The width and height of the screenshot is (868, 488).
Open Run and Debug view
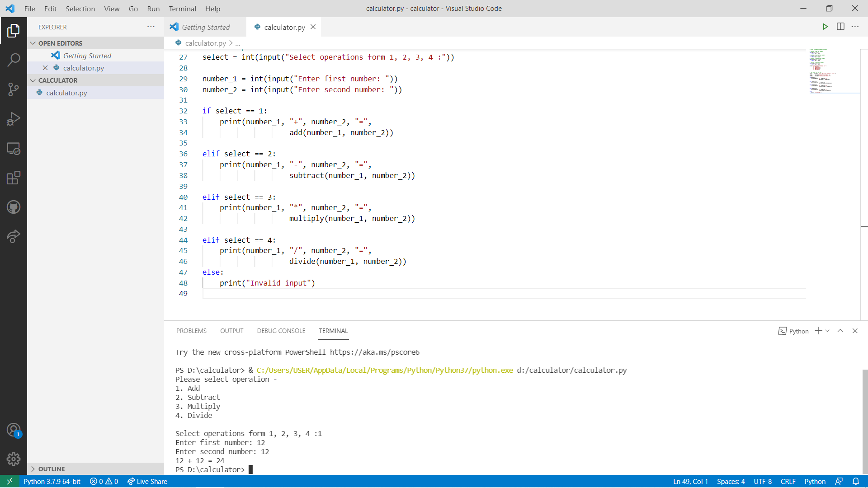point(14,119)
